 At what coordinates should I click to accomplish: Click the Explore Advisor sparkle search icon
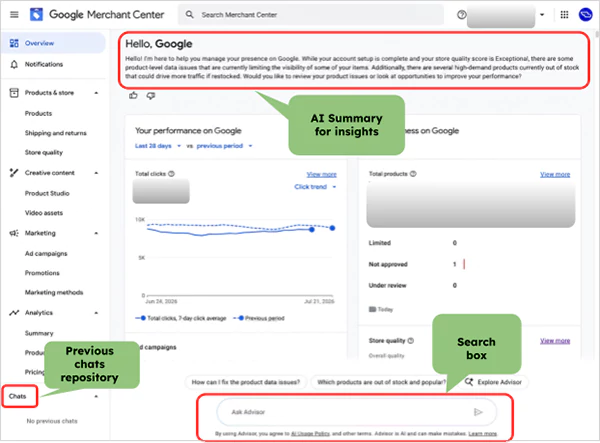[x=469, y=382]
